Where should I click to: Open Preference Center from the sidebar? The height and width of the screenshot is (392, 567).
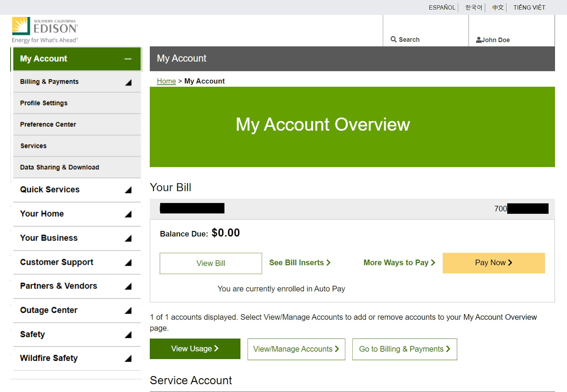point(48,124)
